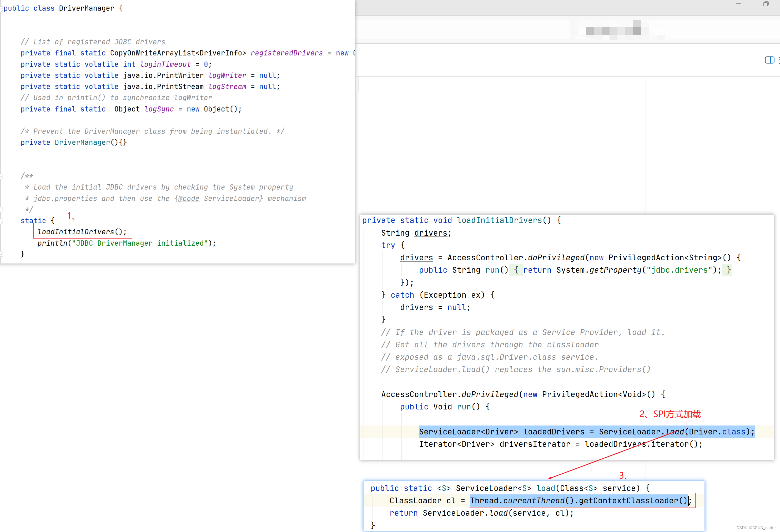Click the "jdbc.drivers" string literal
Viewport: 780px width, 532px height.
tap(678, 270)
